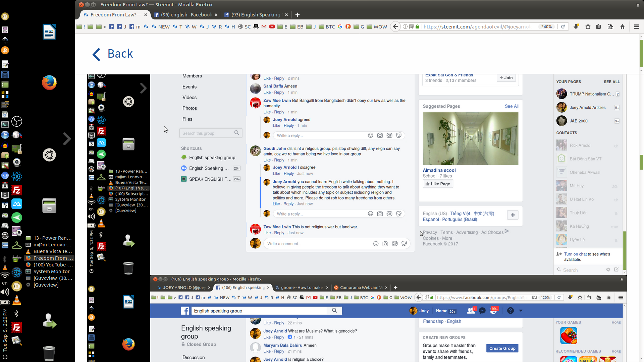Launch OBS Studio from the panel
Viewport: 644px width, 362px height.
tap(17, 121)
